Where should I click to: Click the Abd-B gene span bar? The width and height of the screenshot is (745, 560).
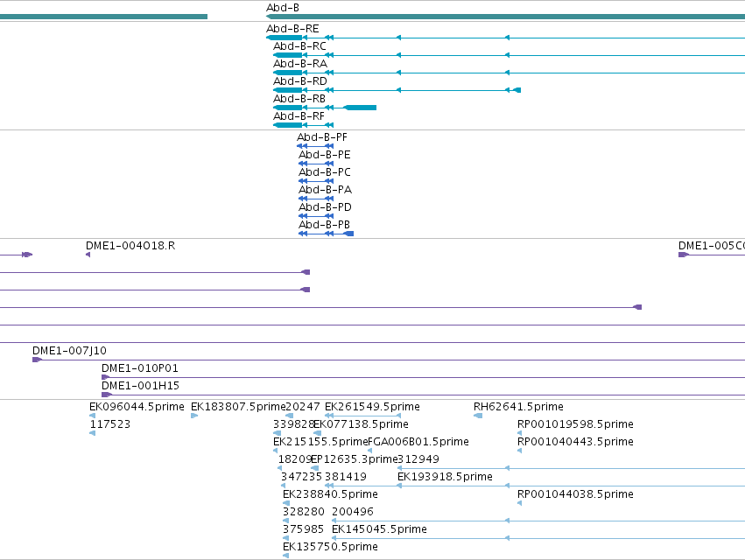coord(505,17)
